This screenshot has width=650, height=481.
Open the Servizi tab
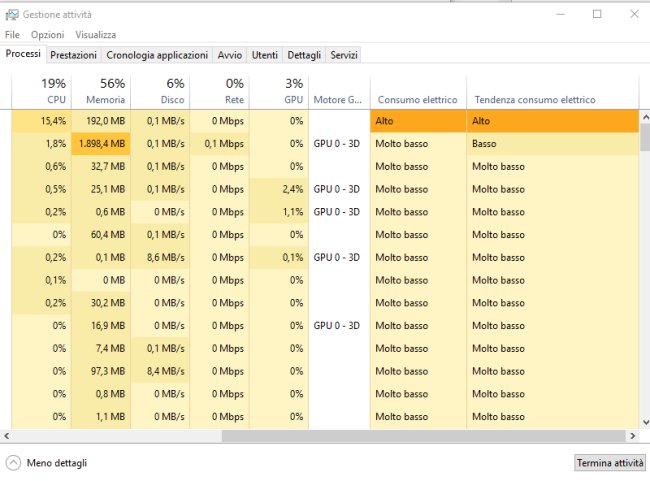[x=344, y=55]
